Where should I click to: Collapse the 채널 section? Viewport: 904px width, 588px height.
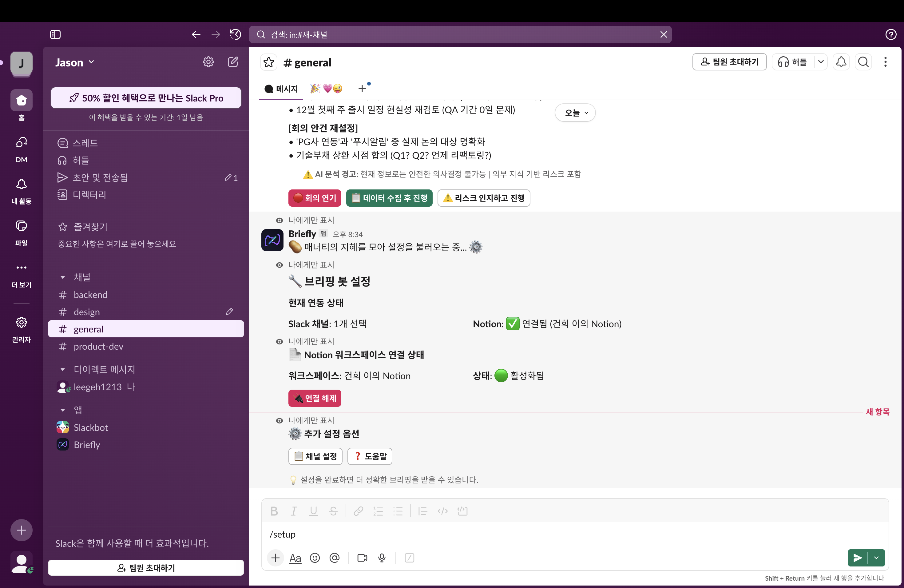point(63,277)
